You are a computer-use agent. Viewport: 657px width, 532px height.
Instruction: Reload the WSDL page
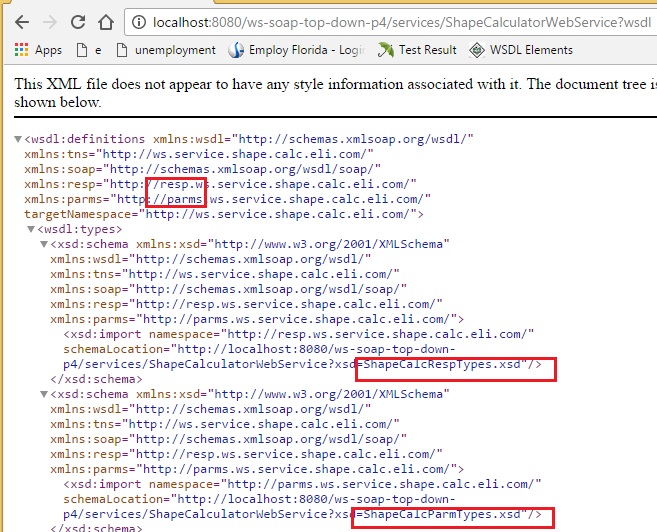pyautogui.click(x=78, y=22)
